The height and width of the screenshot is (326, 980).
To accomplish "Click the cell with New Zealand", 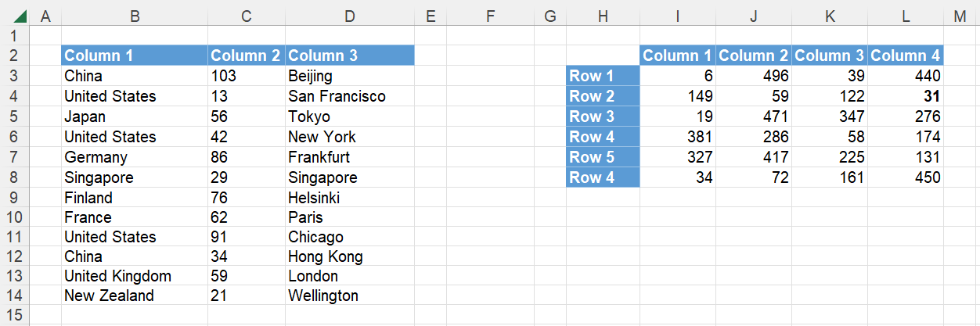I will click(134, 296).
